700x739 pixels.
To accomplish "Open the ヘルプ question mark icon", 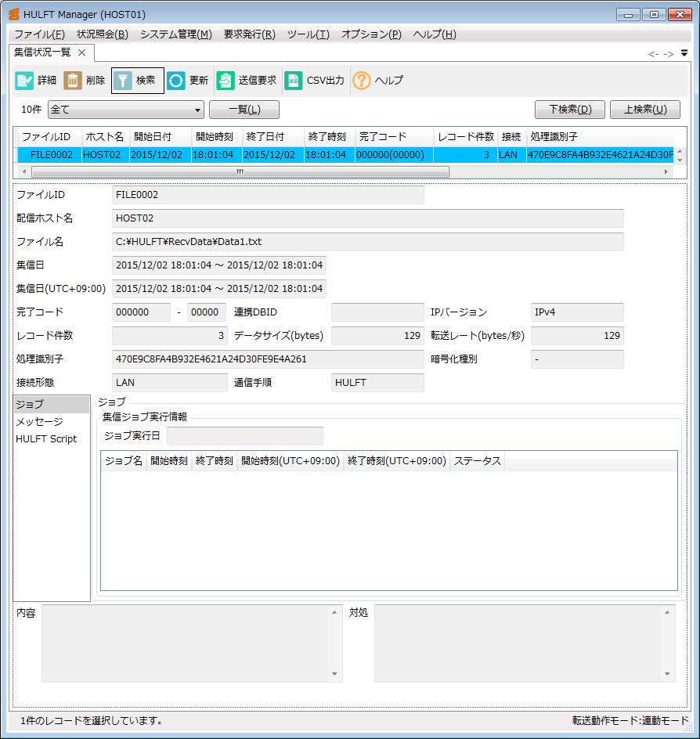I will click(362, 81).
